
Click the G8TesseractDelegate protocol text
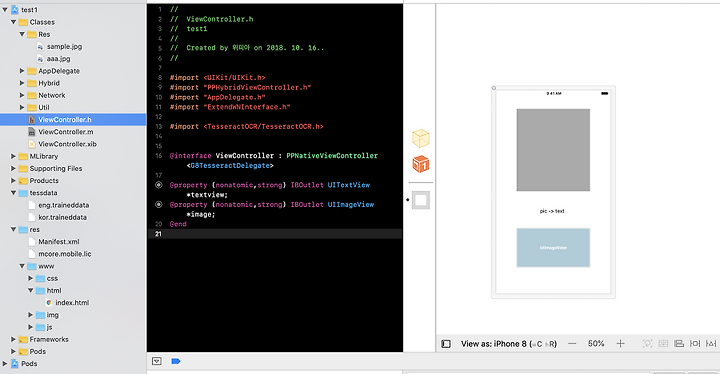point(230,165)
